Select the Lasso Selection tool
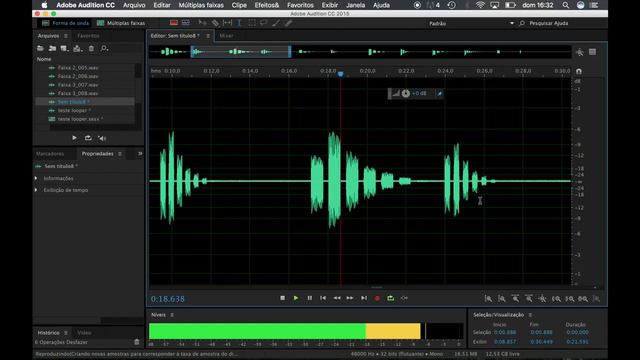The height and width of the screenshot is (360, 640). [x=264, y=23]
